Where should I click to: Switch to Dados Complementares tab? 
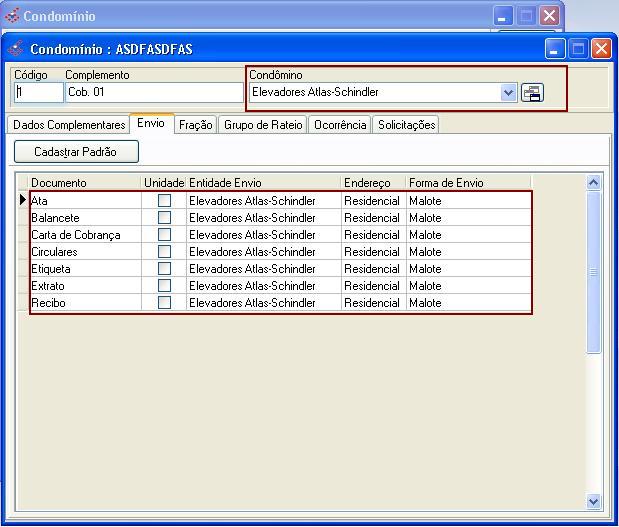[x=69, y=125]
